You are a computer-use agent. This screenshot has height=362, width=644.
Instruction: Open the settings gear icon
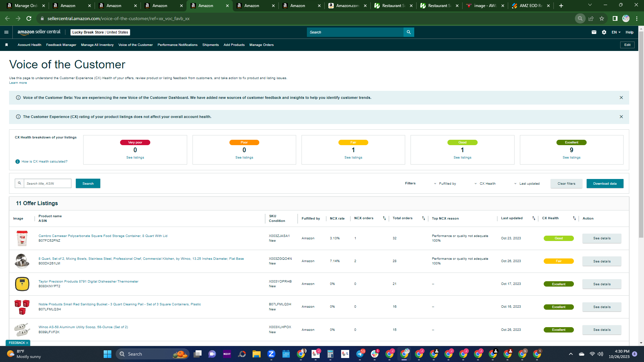coord(604,32)
